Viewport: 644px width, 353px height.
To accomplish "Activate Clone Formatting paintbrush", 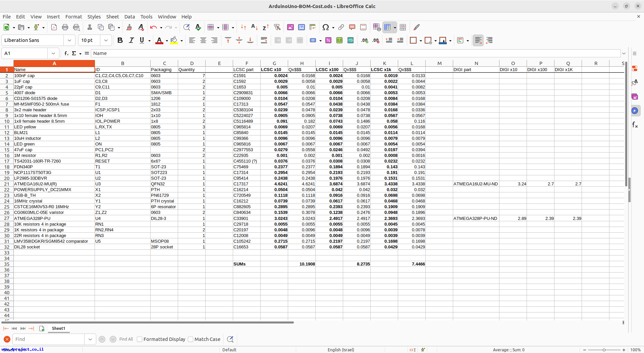I will coord(129,27).
